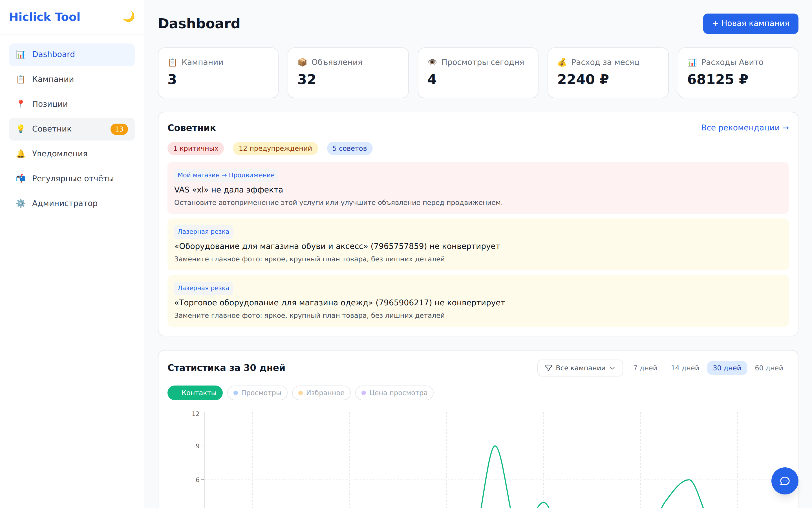
Task: Open recommendation for listing 7965906217
Action: (x=478, y=301)
